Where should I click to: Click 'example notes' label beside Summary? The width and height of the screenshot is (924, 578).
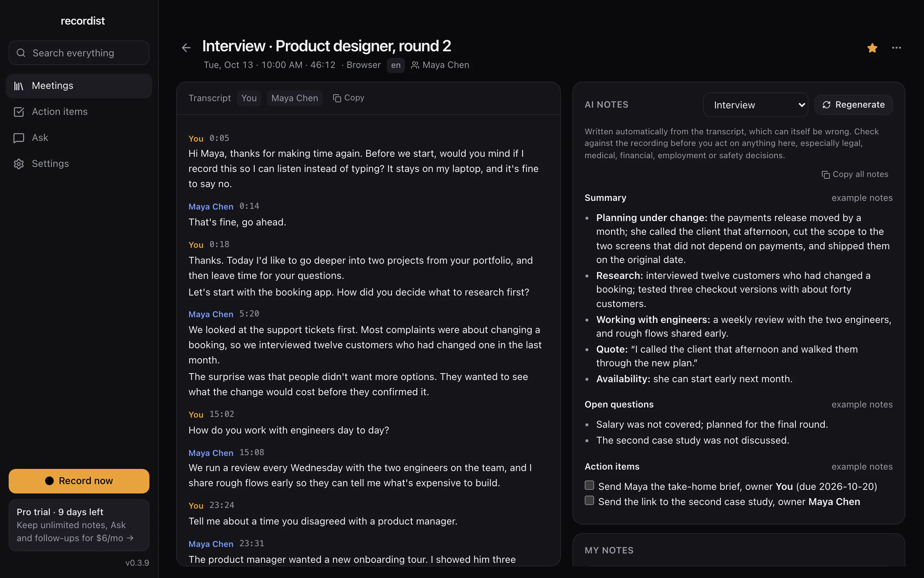(x=862, y=198)
